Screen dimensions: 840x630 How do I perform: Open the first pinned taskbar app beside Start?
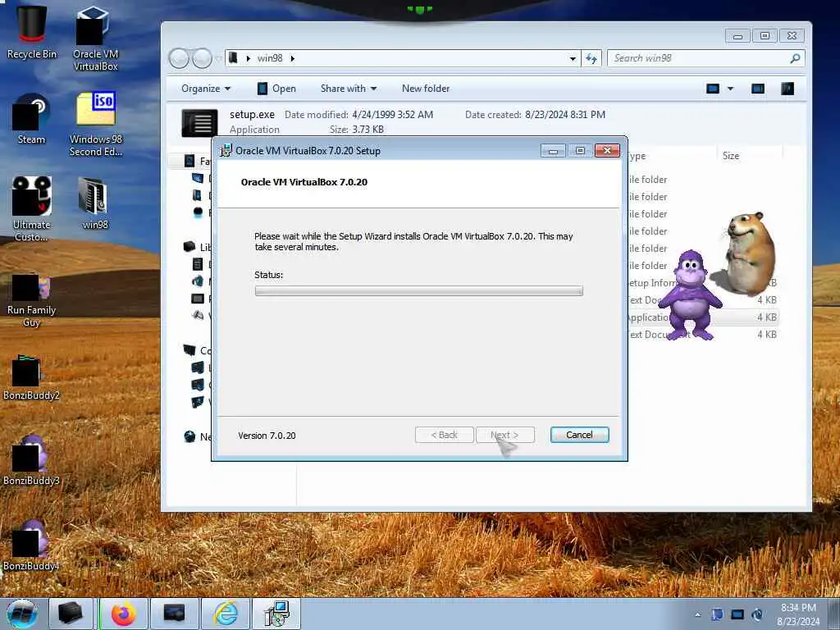[x=71, y=614]
